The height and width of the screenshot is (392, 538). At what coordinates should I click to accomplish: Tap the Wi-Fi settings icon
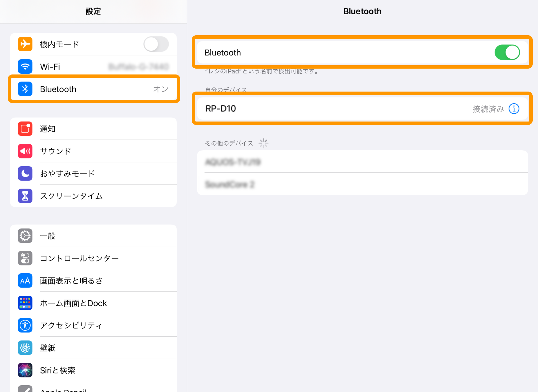(x=25, y=66)
